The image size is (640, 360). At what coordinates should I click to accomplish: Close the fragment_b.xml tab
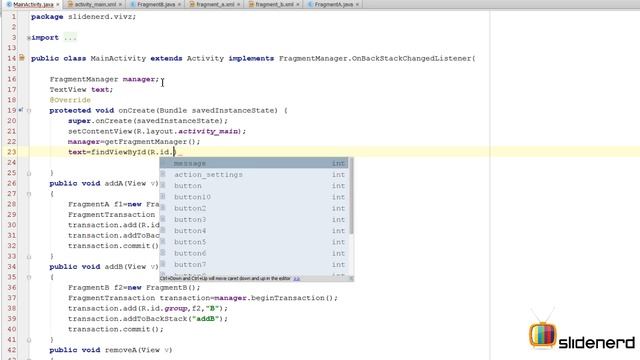pyautogui.click(x=298, y=4)
